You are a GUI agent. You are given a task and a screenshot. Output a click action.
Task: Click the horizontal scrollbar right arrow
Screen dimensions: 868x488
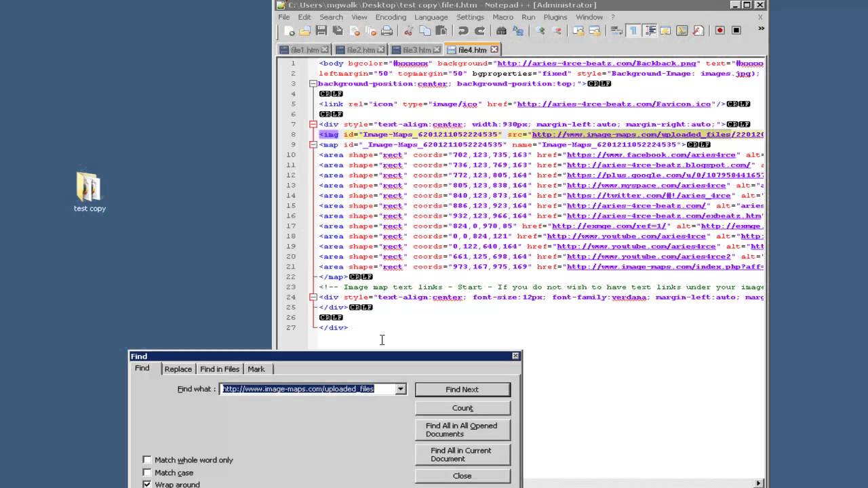758,483
